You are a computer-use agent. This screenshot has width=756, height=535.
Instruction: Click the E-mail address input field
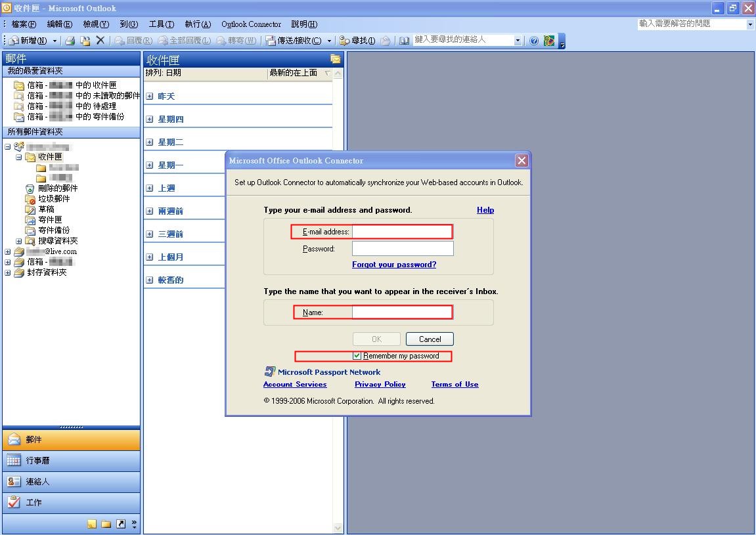pos(402,232)
